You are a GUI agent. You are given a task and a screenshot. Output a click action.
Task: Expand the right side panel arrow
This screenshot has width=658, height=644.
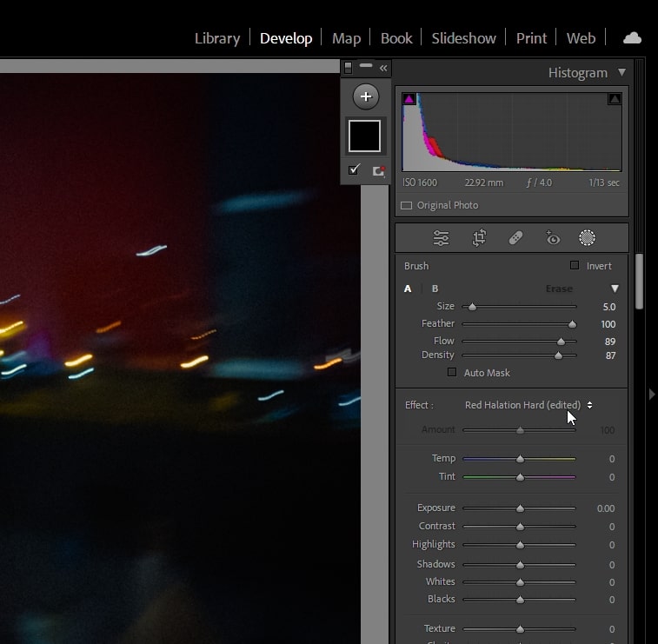coord(652,395)
